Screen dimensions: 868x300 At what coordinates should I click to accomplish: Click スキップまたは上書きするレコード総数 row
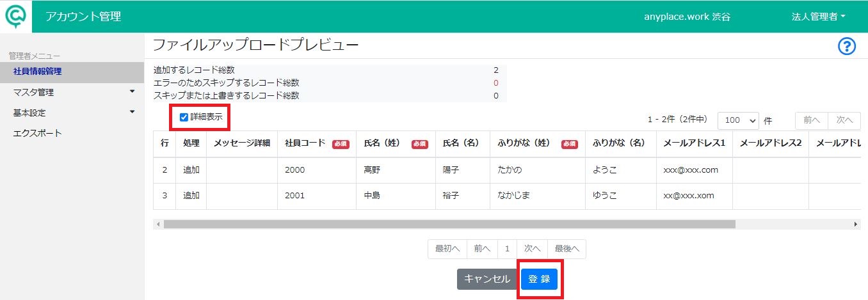coord(330,95)
